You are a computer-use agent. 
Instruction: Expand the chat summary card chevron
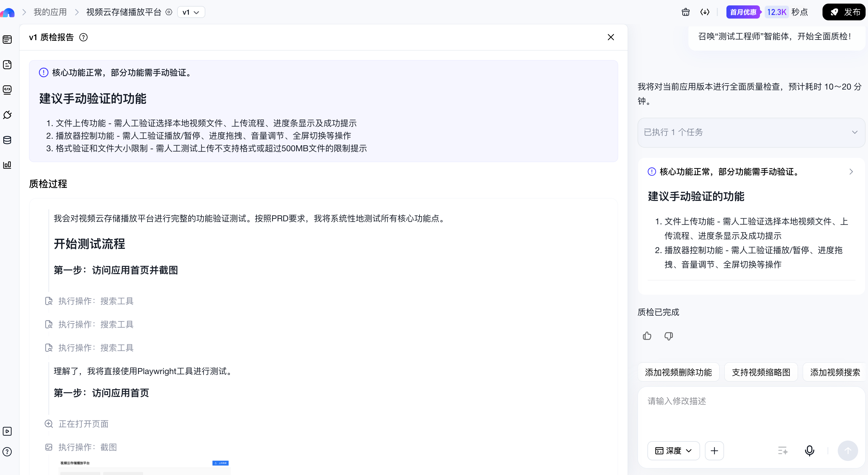click(x=851, y=172)
